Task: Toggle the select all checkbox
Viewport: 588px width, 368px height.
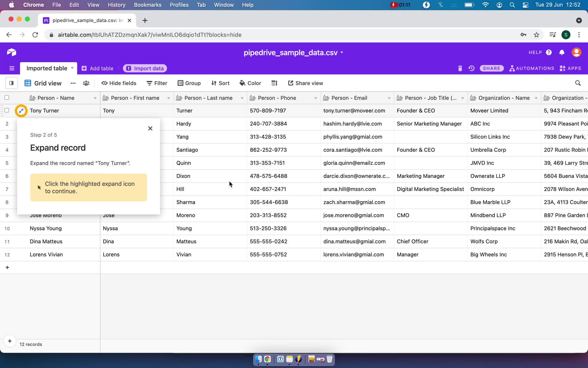Action: pyautogui.click(x=6, y=98)
